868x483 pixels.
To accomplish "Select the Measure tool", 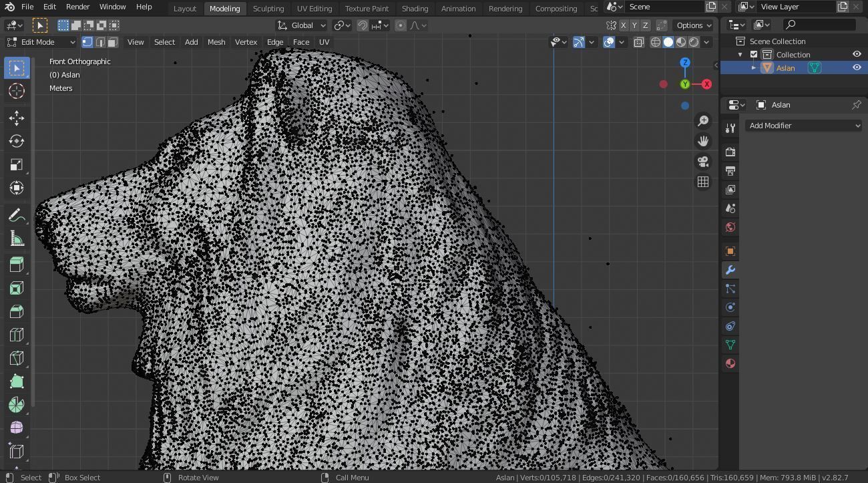I will coord(17,239).
